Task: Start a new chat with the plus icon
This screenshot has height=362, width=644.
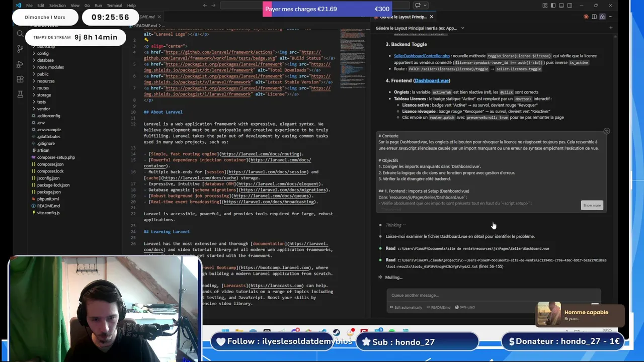Action: click(610, 28)
